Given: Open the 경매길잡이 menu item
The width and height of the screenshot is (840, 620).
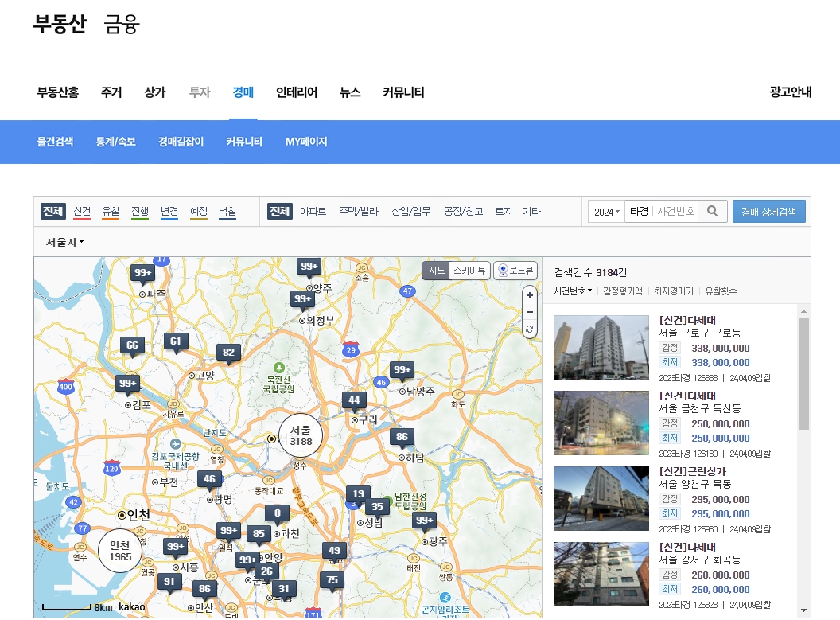Looking at the screenshot, I should pos(181,142).
